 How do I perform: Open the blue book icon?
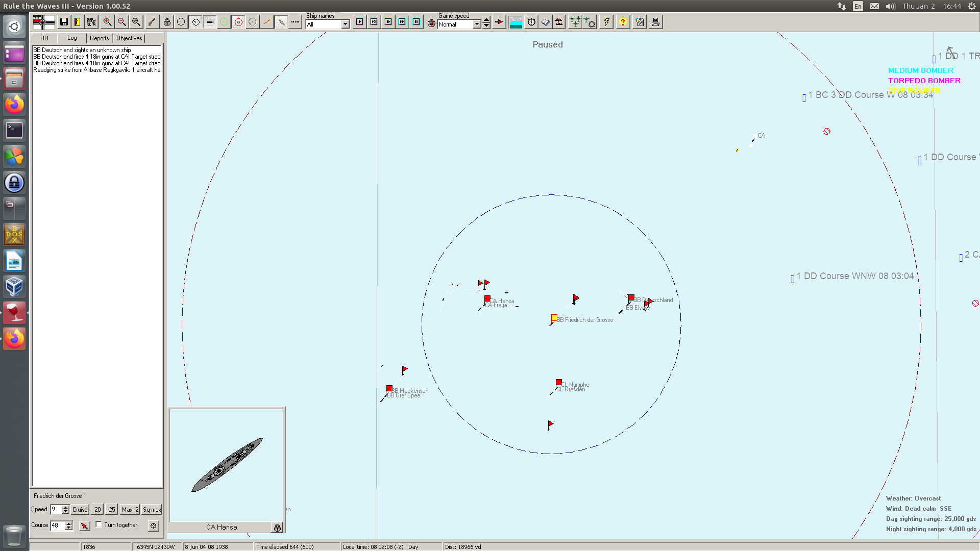pos(546,22)
